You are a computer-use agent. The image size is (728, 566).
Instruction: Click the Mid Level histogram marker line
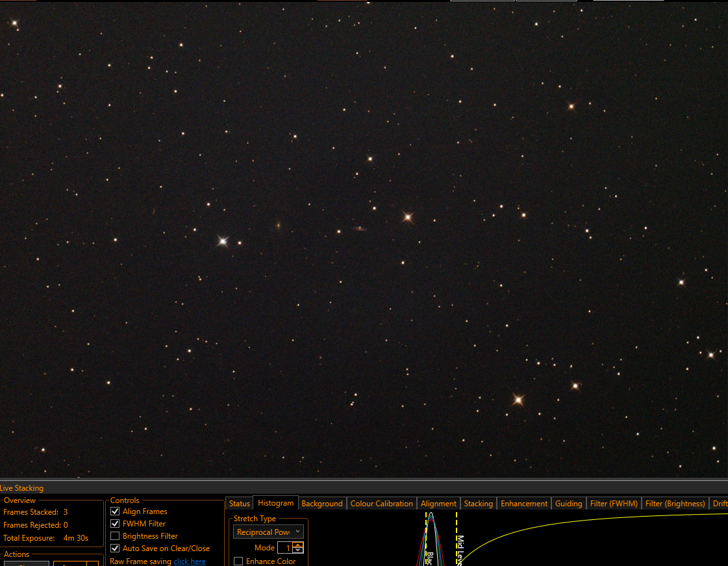click(457, 538)
